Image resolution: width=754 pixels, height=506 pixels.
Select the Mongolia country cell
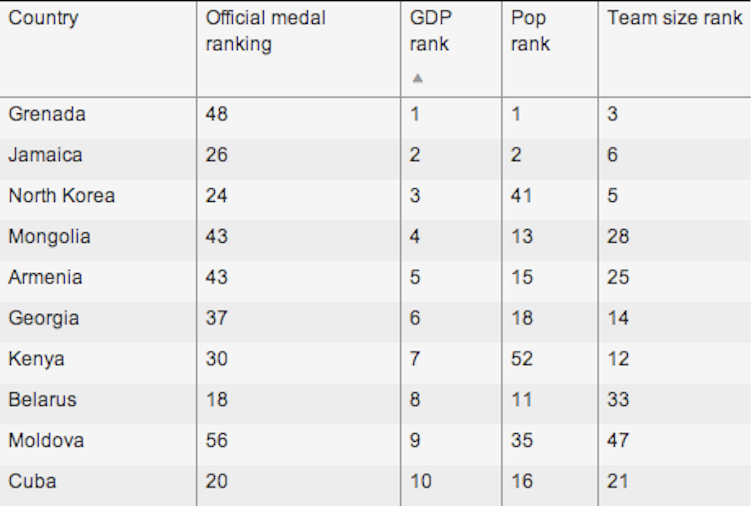click(49, 237)
